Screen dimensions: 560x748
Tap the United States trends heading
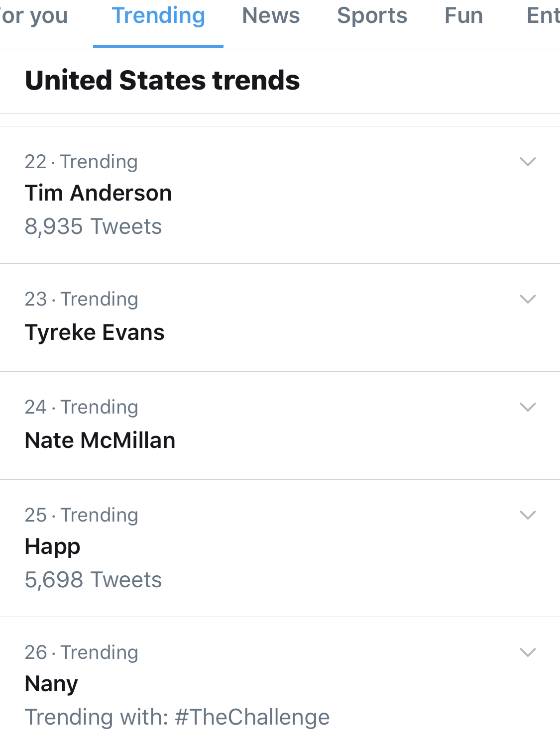click(162, 80)
